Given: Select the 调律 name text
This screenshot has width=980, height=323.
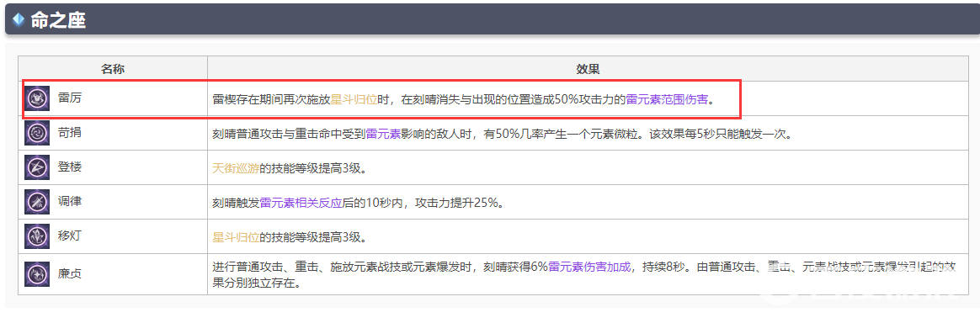Looking at the screenshot, I should coord(69,202).
